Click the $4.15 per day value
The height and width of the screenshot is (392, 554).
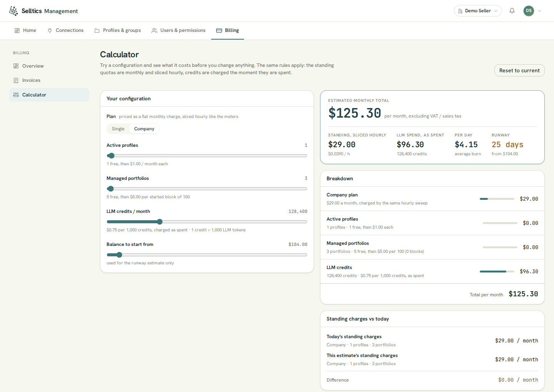pyautogui.click(x=466, y=145)
